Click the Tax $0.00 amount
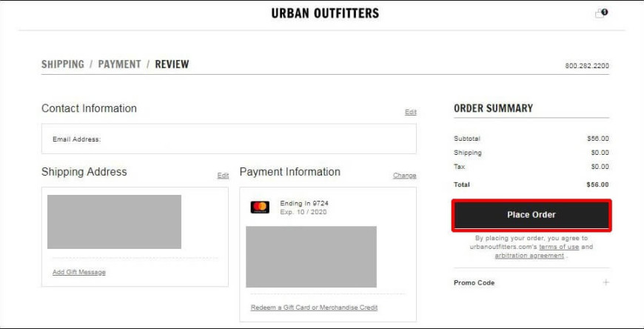 coord(600,167)
